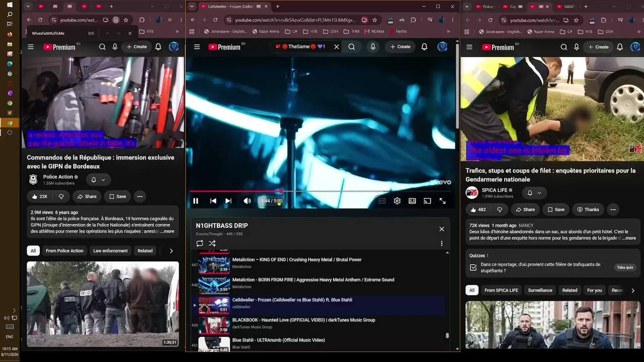Open the Netflix bookmark in middle window
Viewport: 644px width, 362px height.
(x=398, y=31)
